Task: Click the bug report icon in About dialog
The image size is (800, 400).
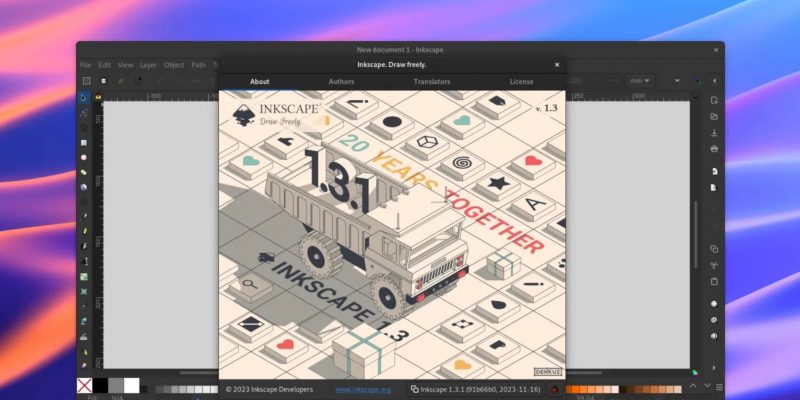Action: 555,389
